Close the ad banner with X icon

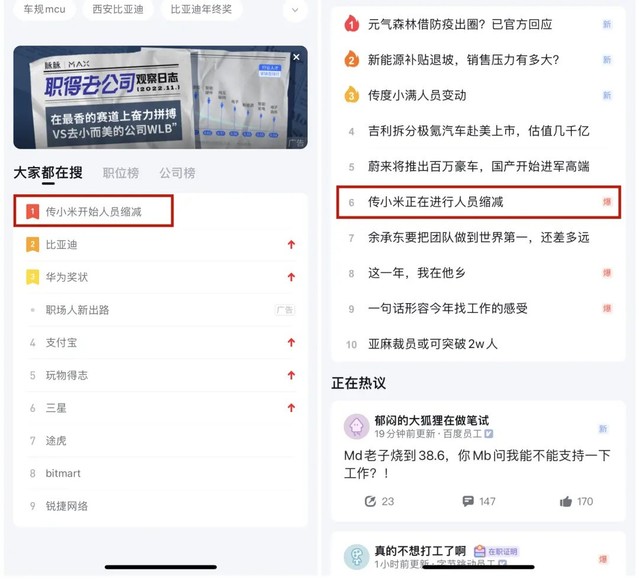[x=296, y=57]
